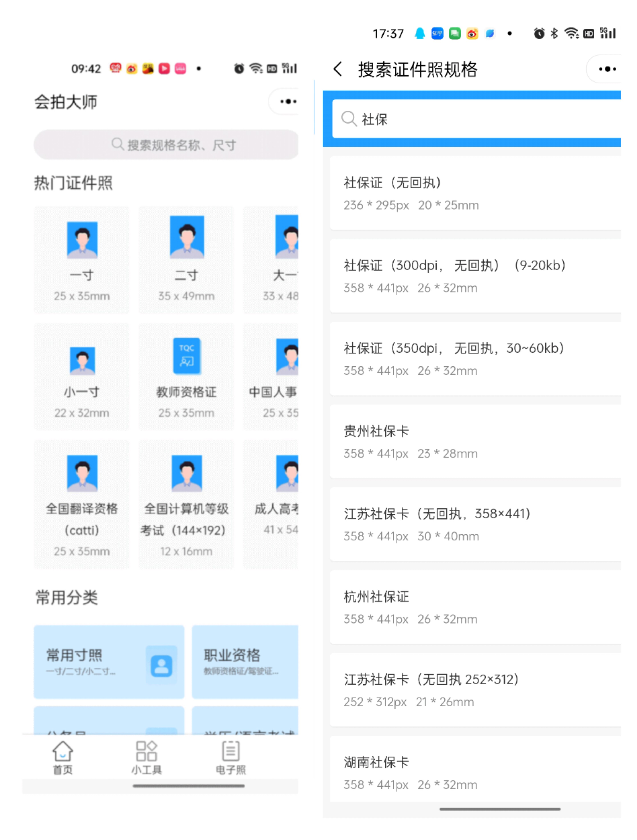Open the 常用寸照 category
The width and height of the screenshot is (637, 840).
click(x=109, y=662)
